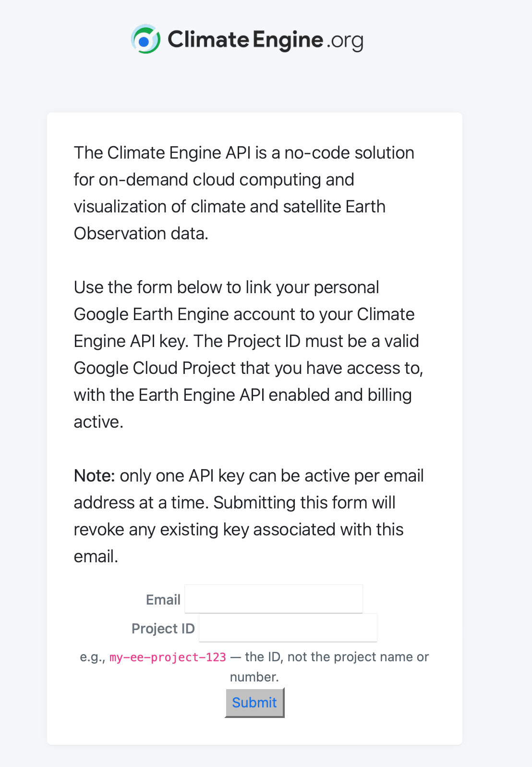Select the my-ee-project-123 example code
Screen dimensions: 532x767
[x=168, y=657]
